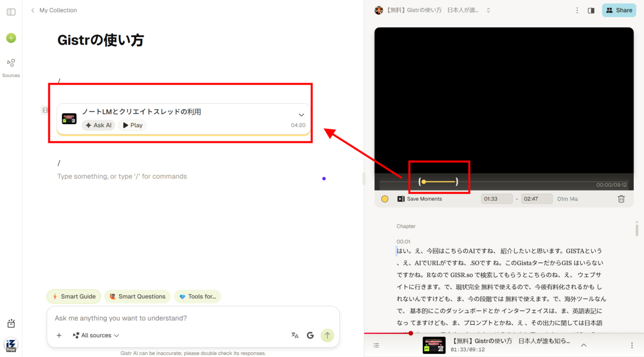Toggle the left sidebar panel icon
Viewport: 644px width, 357px height.
pyautogui.click(x=11, y=12)
